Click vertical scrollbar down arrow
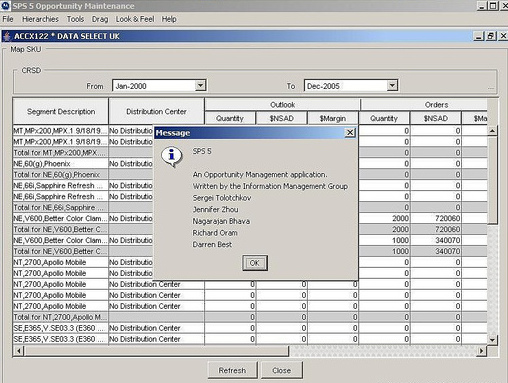This screenshot has width=508, height=383. coord(492,340)
